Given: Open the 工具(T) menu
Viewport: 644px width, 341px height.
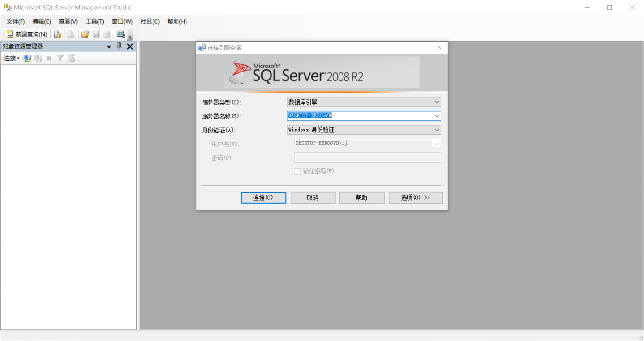Looking at the screenshot, I should click(x=95, y=21).
